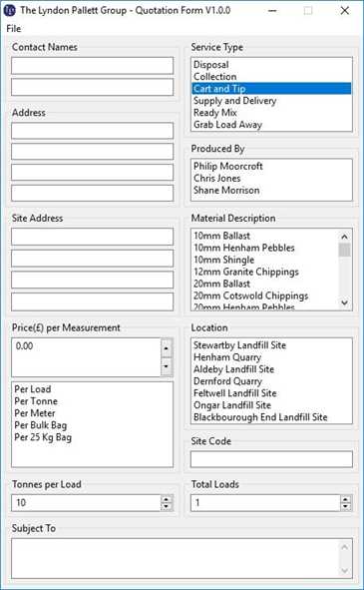
Task: Increase price with the up spinner arrow
Action: point(167,348)
